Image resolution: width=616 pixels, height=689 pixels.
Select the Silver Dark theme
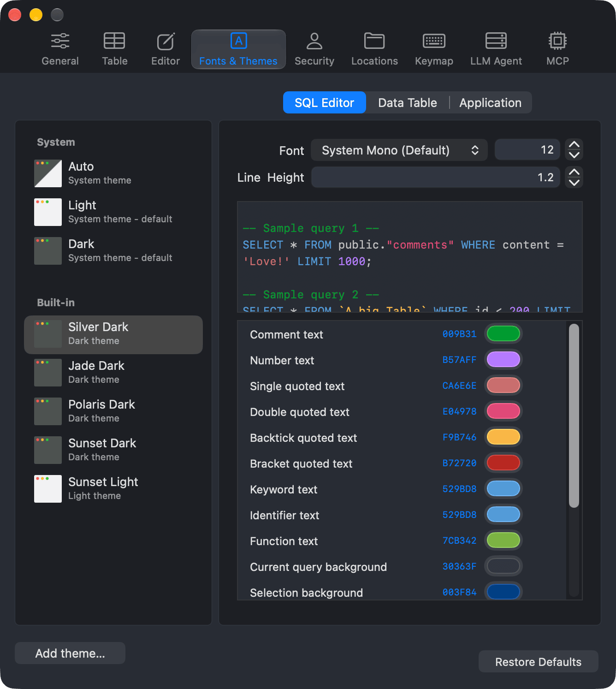(113, 335)
